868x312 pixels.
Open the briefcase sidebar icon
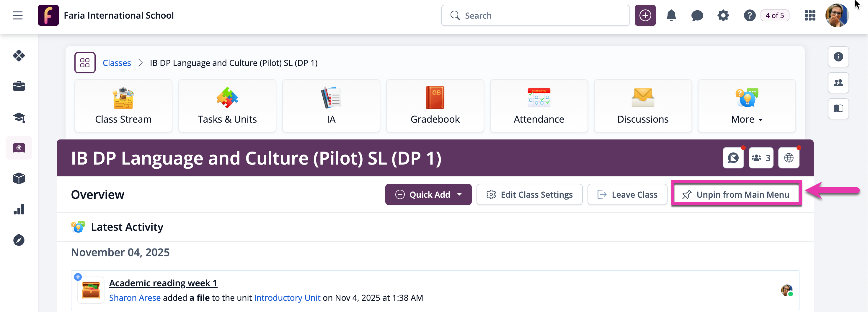pos(19,86)
